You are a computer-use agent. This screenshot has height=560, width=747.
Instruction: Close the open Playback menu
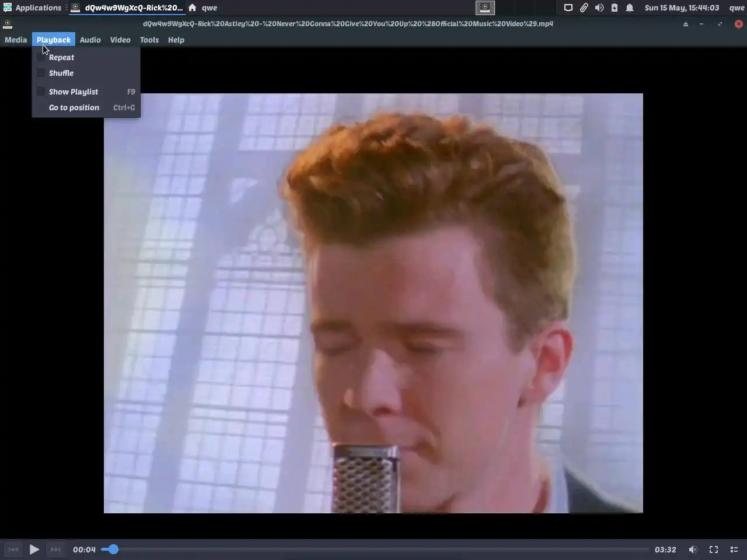click(x=53, y=40)
